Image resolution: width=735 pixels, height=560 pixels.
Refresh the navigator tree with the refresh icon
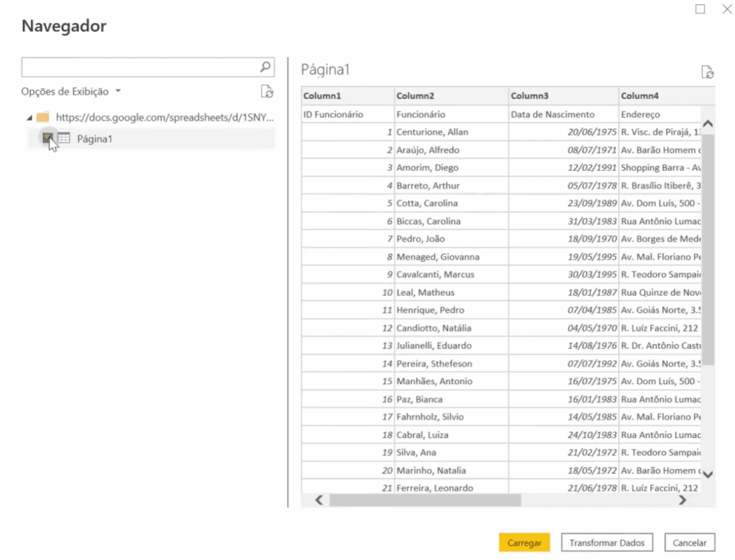click(x=267, y=91)
